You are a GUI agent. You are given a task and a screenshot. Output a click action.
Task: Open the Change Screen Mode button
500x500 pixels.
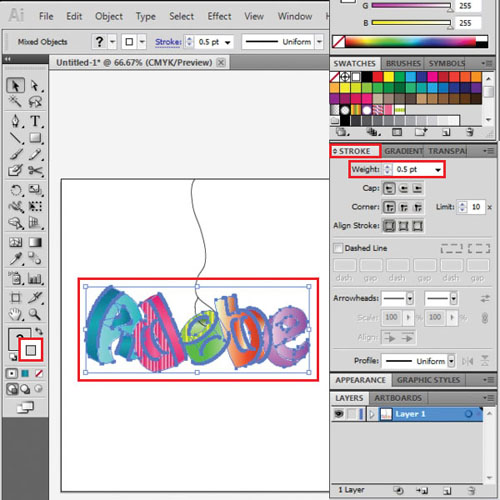pyautogui.click(x=25, y=407)
